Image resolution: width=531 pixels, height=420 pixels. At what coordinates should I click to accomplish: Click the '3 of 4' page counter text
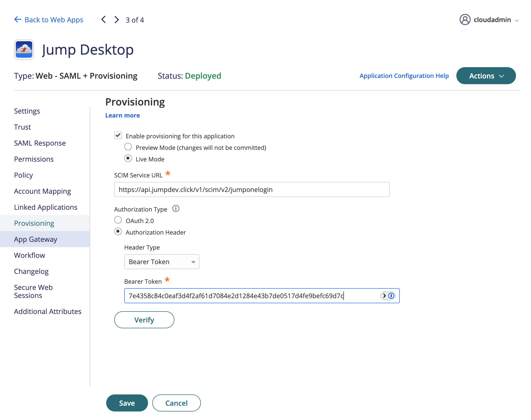click(x=135, y=20)
